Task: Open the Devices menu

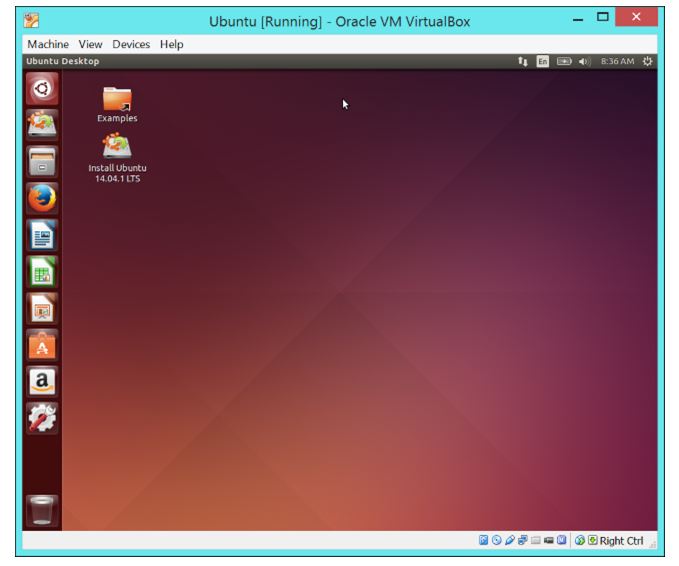Action: [x=131, y=44]
